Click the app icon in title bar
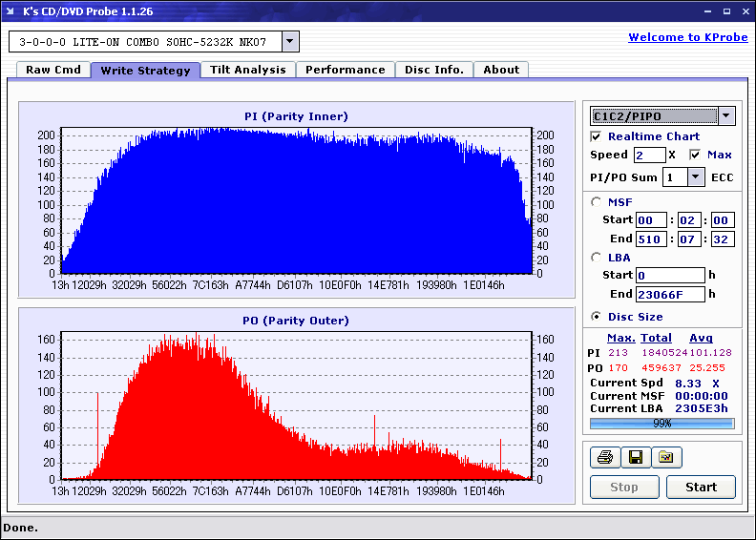The image size is (756, 540). [x=10, y=11]
